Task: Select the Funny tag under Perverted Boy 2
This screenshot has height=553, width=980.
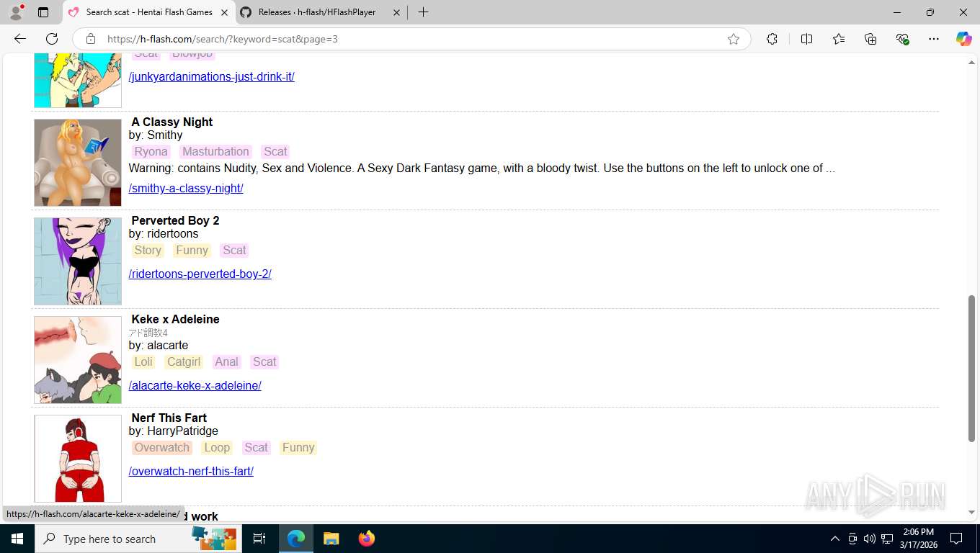Action: (x=192, y=250)
